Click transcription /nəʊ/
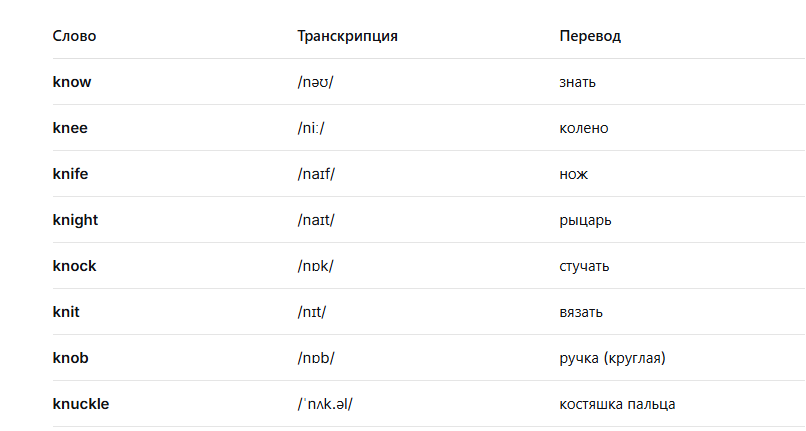 pyautogui.click(x=315, y=82)
